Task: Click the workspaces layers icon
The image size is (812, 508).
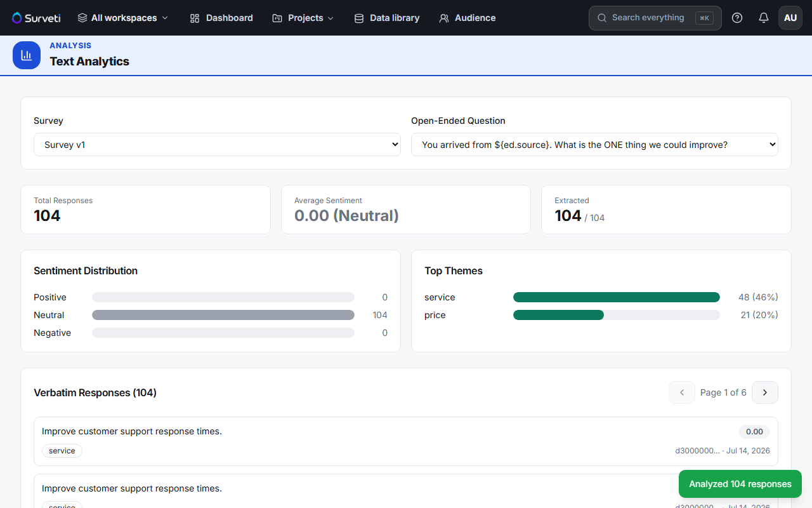Action: 82,18
